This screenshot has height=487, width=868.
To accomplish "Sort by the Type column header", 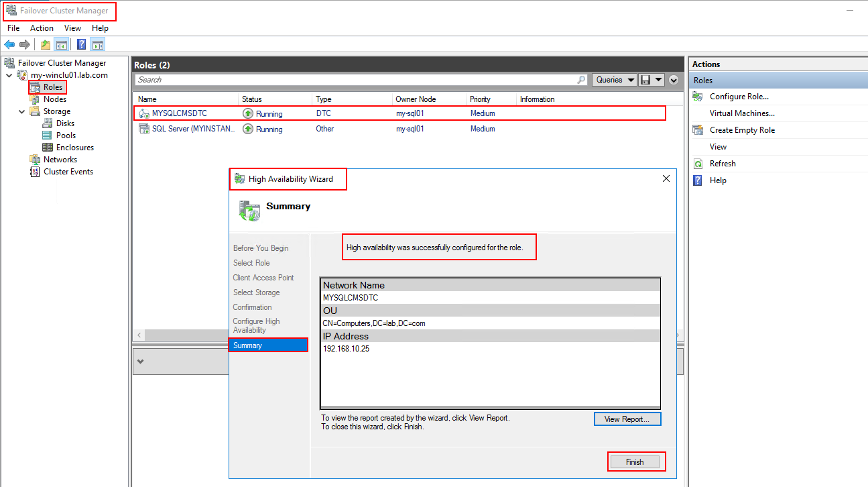I will tap(352, 99).
